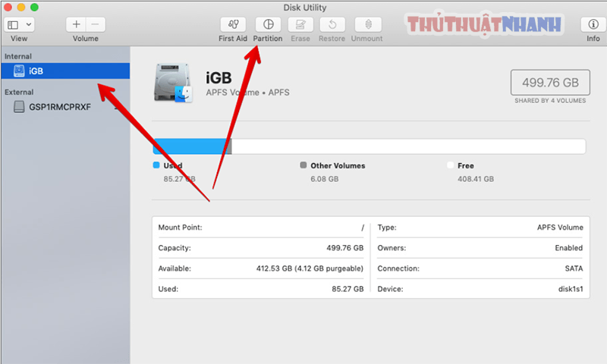
Task: Click the Unmount toolbar icon
Action: [368, 24]
